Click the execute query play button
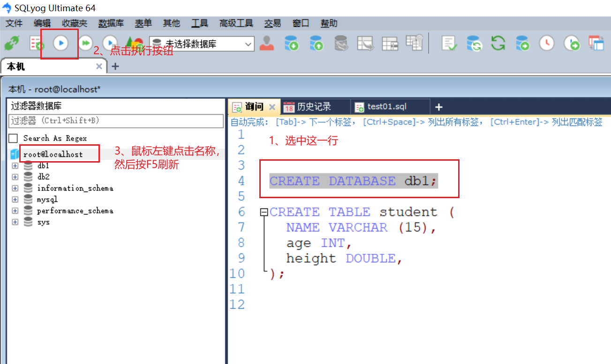This screenshot has width=611, height=364. click(60, 44)
